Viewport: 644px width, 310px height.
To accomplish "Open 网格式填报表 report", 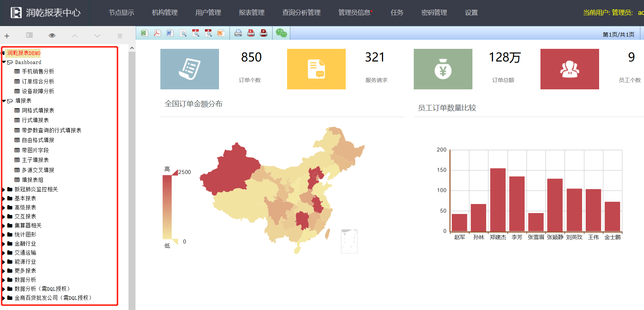I will pos(38,110).
